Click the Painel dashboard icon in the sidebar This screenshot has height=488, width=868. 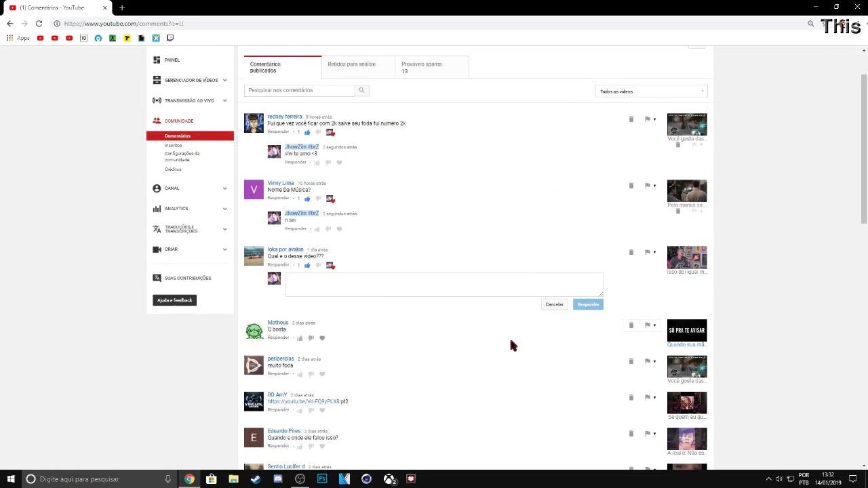pos(157,60)
